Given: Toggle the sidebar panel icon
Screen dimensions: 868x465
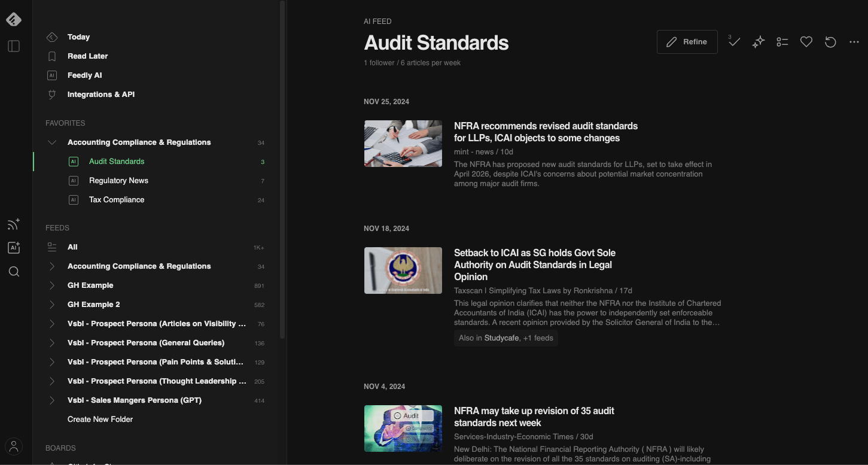Looking at the screenshot, I should tap(14, 46).
